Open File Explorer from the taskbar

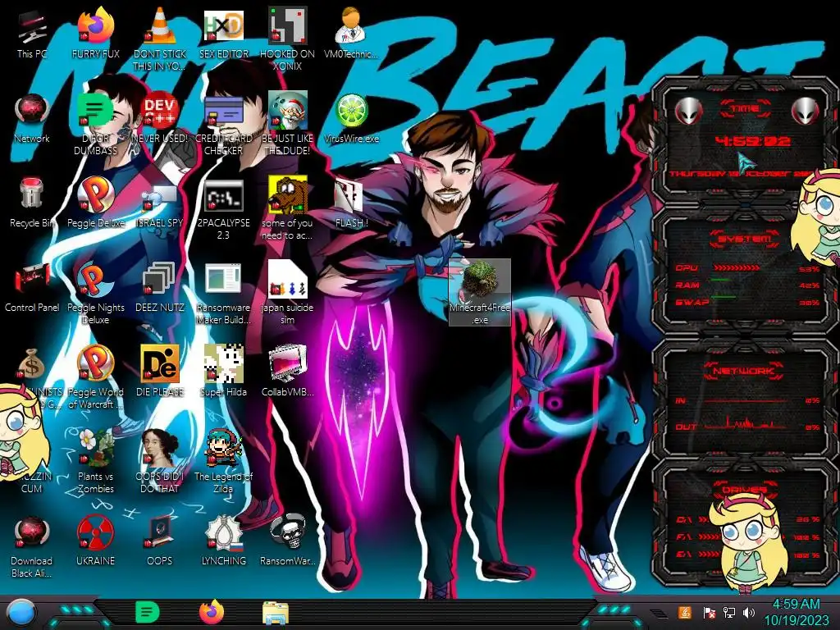(276, 613)
